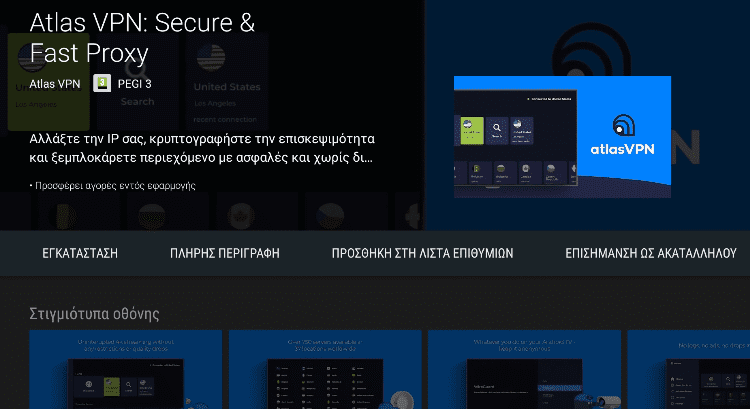Open Atlas VPN developer name link
Screen dimensions: 750x409
coord(55,84)
